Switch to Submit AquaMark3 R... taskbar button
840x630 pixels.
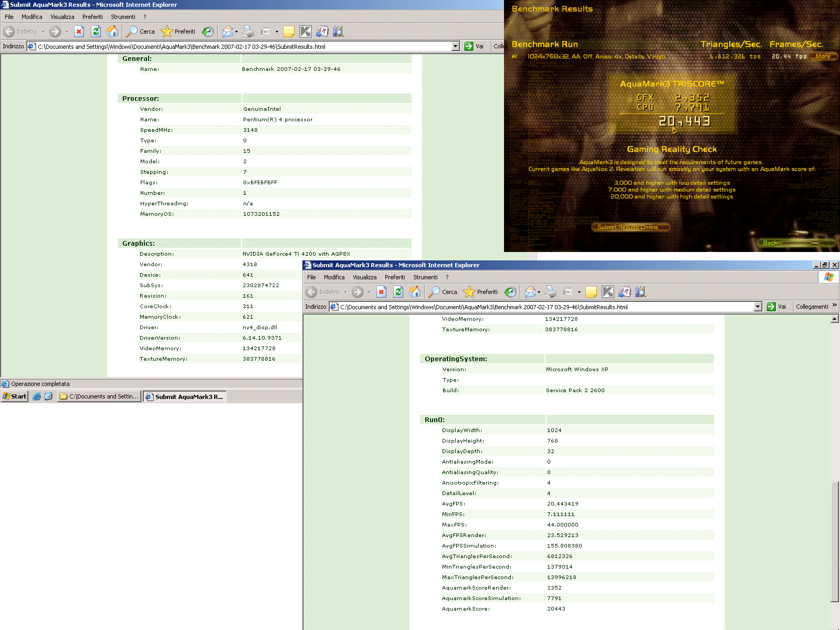coord(184,396)
